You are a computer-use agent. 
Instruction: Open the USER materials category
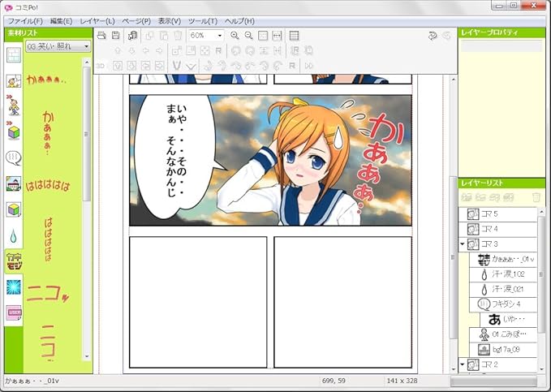click(13, 312)
